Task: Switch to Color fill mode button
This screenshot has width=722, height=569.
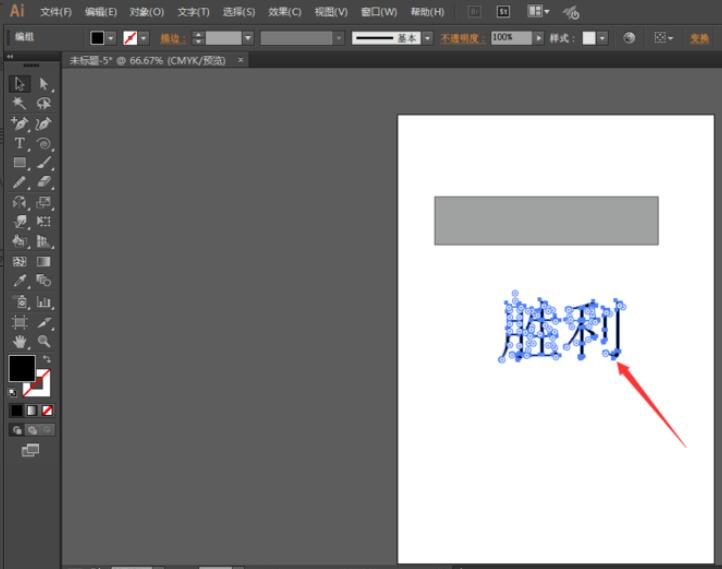Action: 17,410
